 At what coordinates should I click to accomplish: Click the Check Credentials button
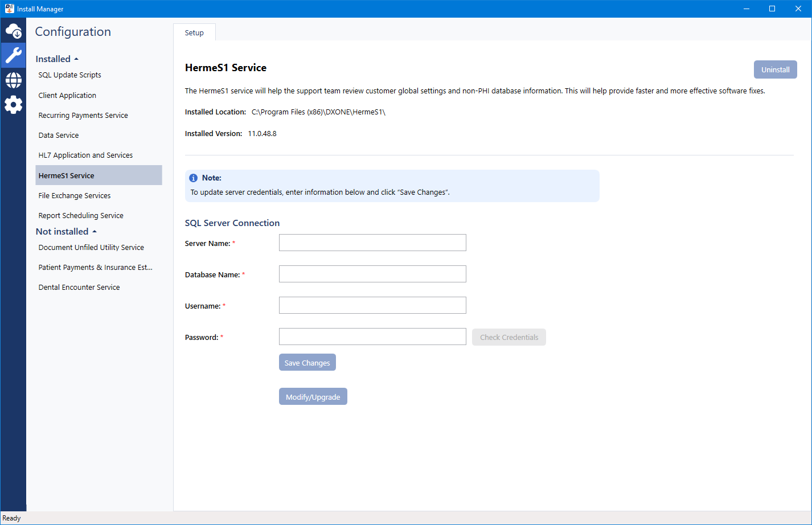click(x=508, y=337)
